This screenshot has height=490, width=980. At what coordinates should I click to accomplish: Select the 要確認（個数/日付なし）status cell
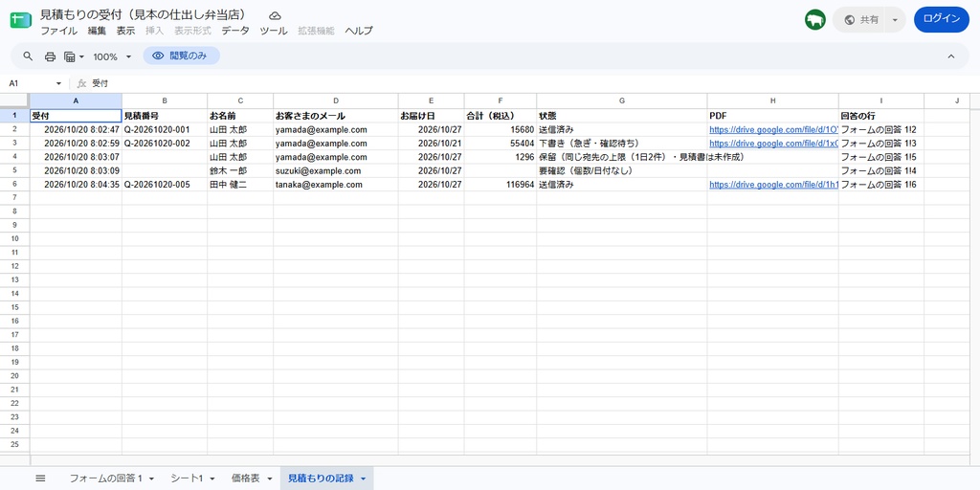point(622,171)
